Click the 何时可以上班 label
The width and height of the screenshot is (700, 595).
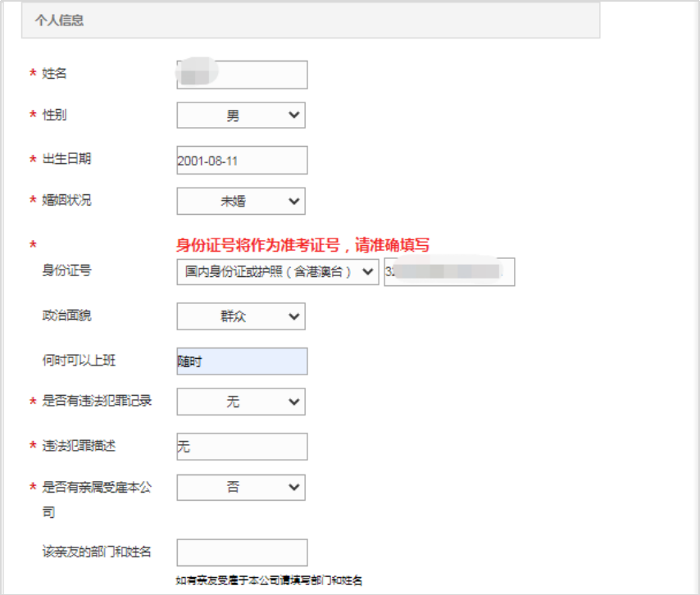pos(79,361)
